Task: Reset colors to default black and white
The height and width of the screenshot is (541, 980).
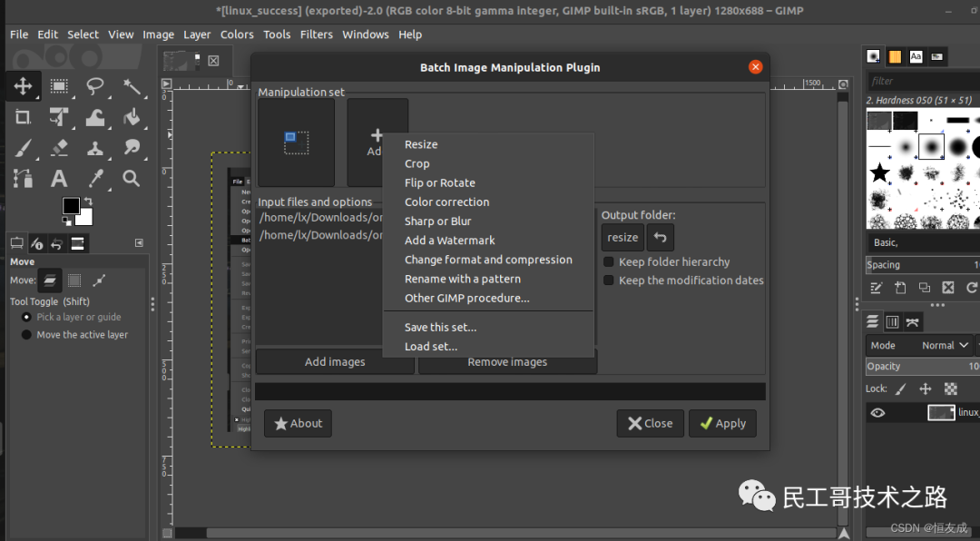Action: [x=66, y=221]
